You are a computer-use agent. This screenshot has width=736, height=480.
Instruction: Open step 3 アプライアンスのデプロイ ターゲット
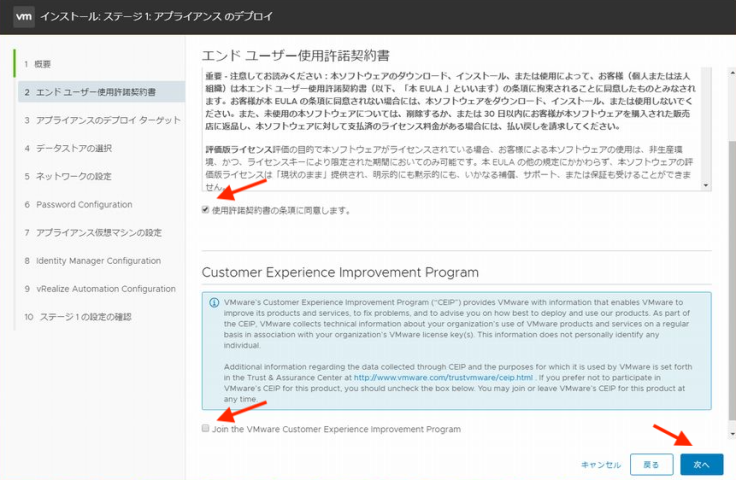(x=101, y=120)
